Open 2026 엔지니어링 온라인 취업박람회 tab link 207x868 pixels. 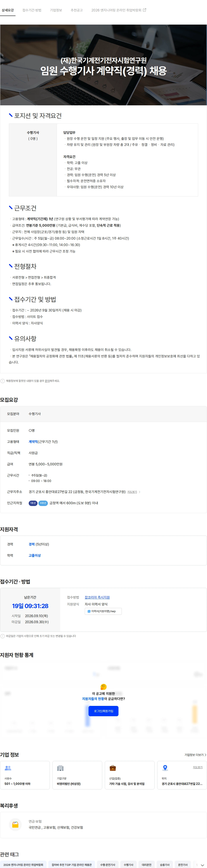click(118, 10)
